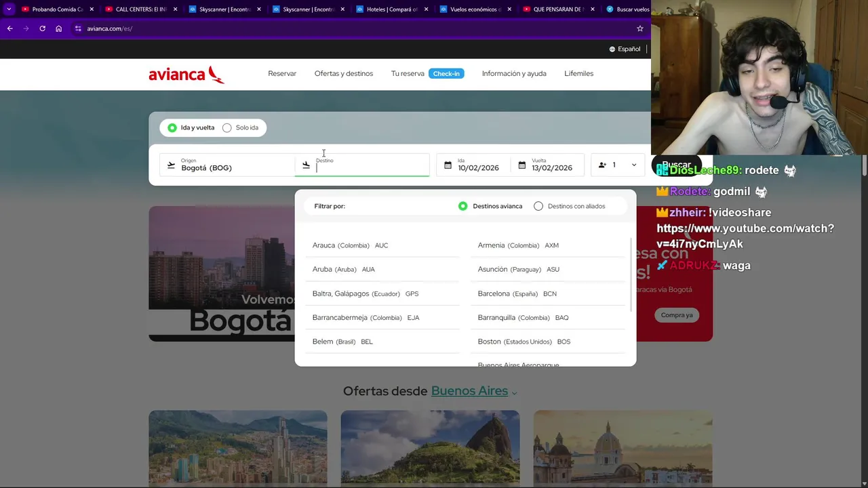Image resolution: width=868 pixels, height=488 pixels.
Task: Open the Lifemiles menu
Action: (x=578, y=73)
